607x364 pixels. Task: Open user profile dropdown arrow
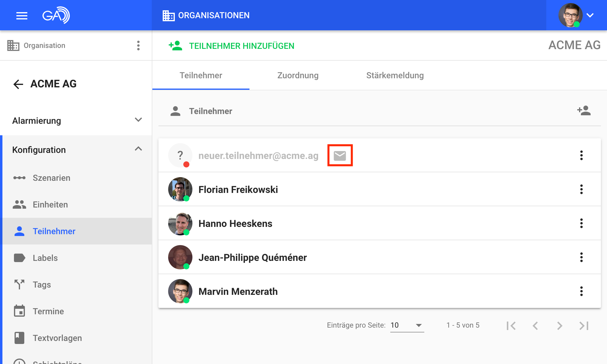tap(590, 15)
